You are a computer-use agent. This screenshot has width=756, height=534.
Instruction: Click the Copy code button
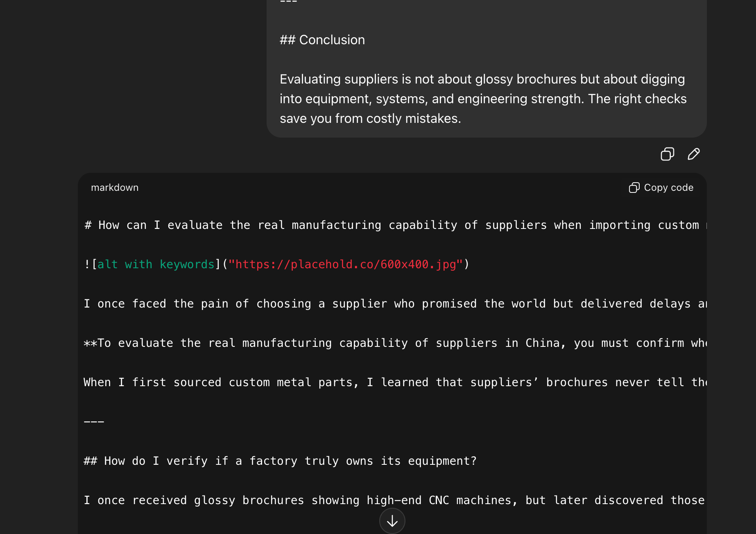pyautogui.click(x=661, y=188)
